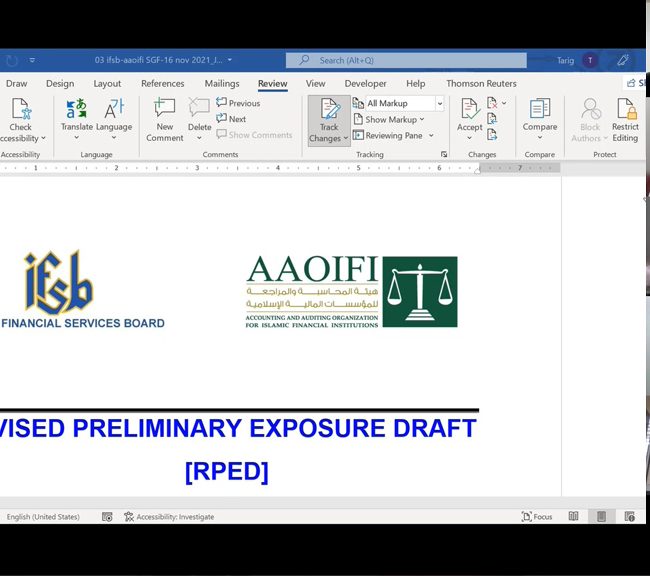This screenshot has height=576, width=650.
Task: Click the [RPED] heading text
Action: pyautogui.click(x=227, y=471)
